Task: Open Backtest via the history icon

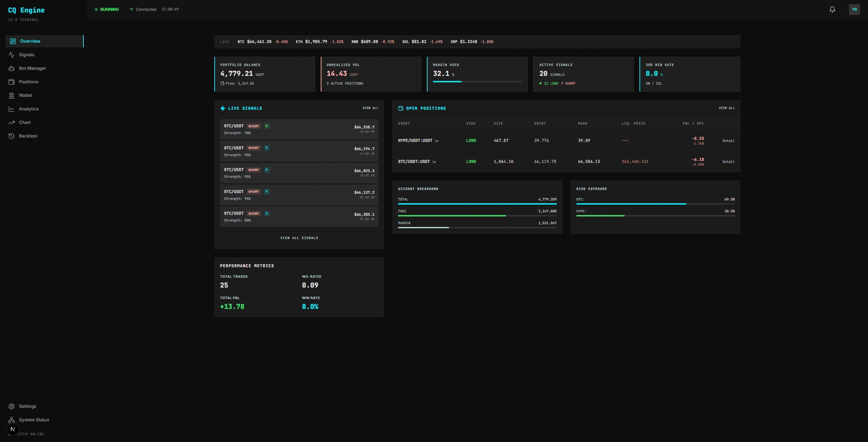Action: (12, 136)
